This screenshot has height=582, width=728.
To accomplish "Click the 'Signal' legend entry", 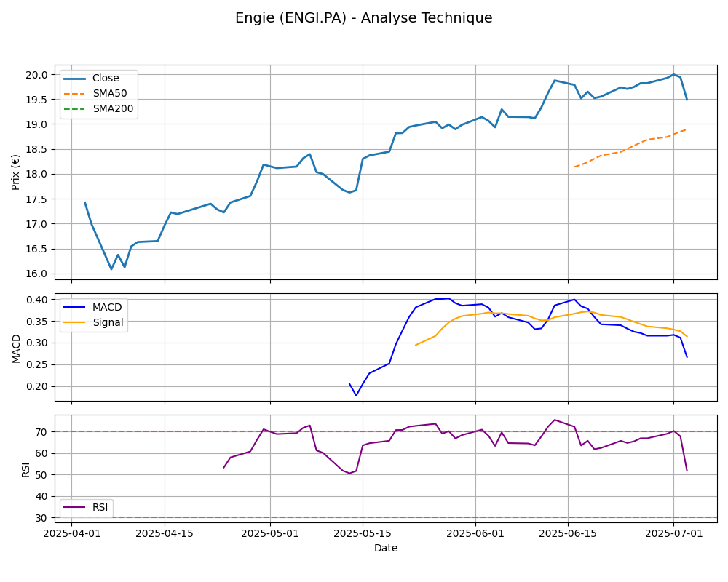I will coord(93,322).
